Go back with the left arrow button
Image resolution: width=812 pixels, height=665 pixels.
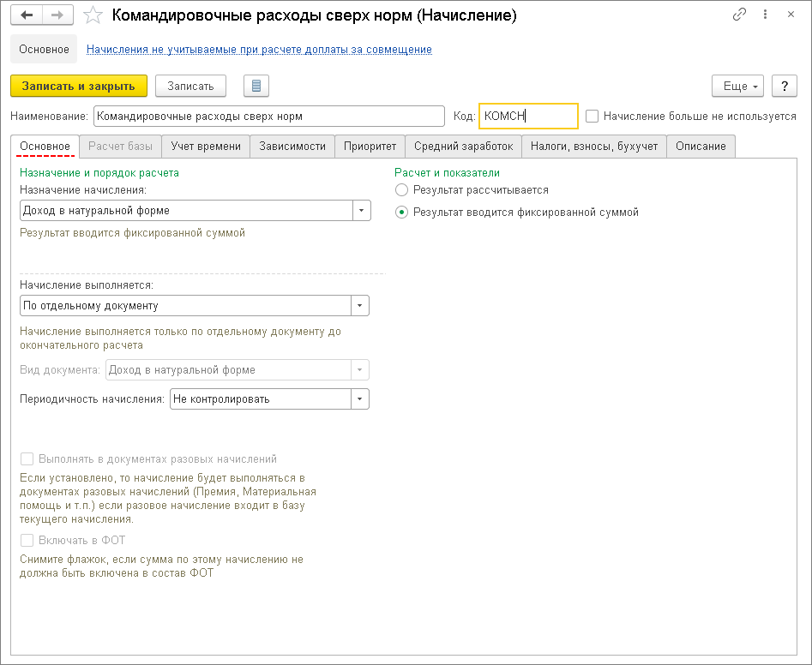(27, 15)
